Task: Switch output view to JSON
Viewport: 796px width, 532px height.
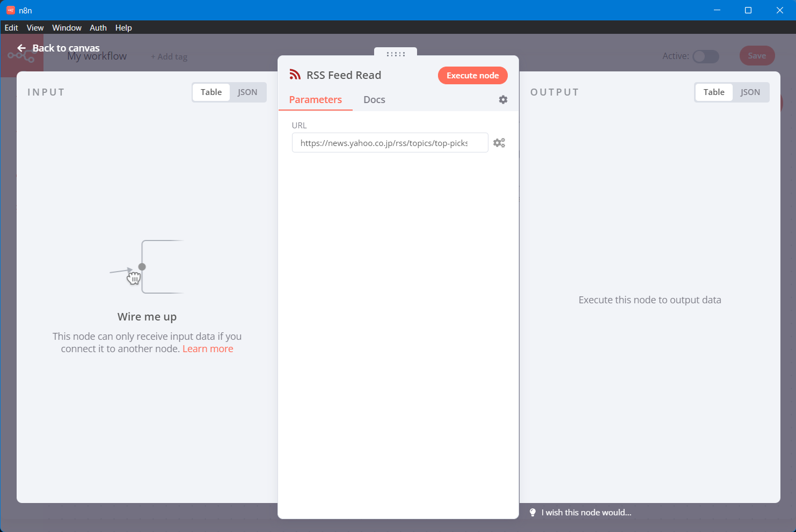Action: point(750,92)
